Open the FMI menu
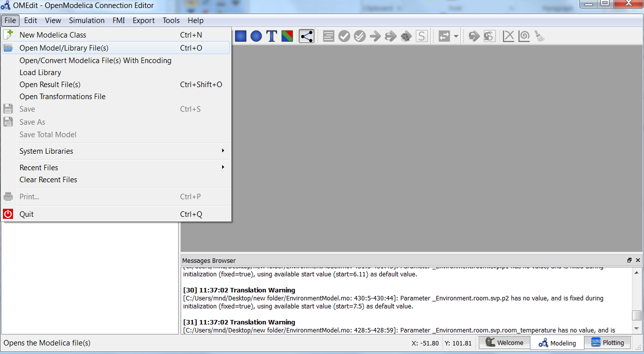 pos(119,21)
